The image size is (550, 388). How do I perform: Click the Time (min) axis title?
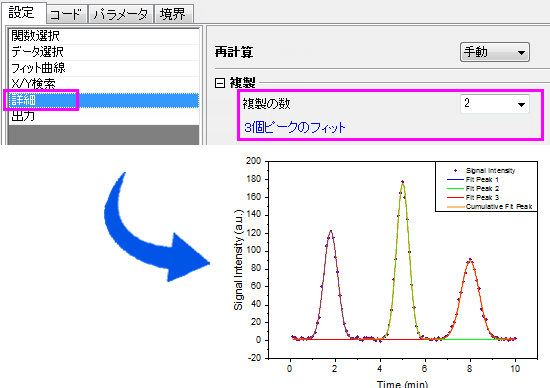click(x=402, y=384)
